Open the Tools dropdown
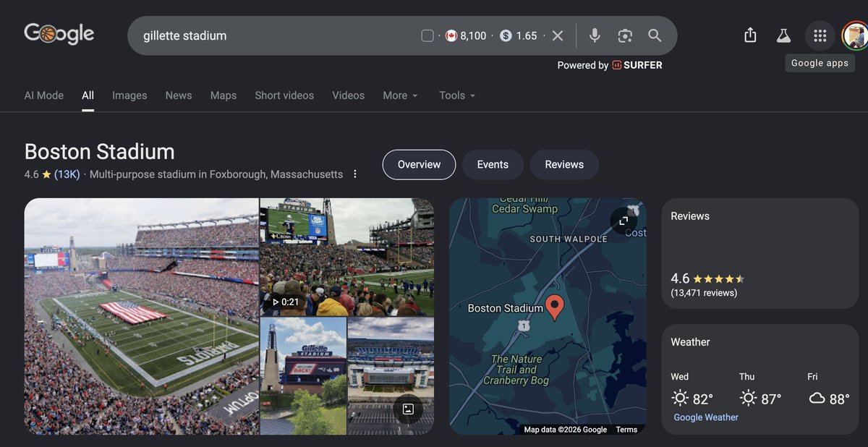The image size is (868, 447). point(457,95)
